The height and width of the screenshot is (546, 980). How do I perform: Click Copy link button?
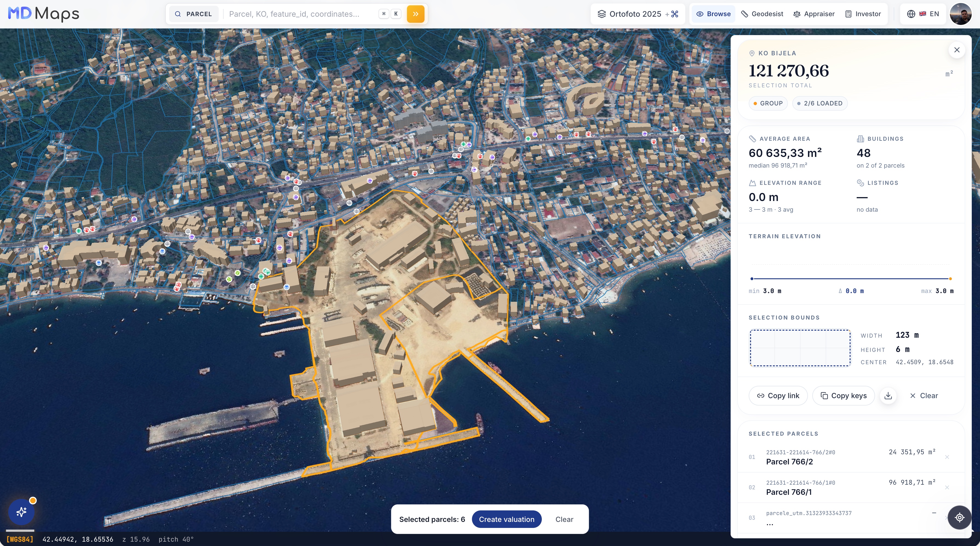778,396
